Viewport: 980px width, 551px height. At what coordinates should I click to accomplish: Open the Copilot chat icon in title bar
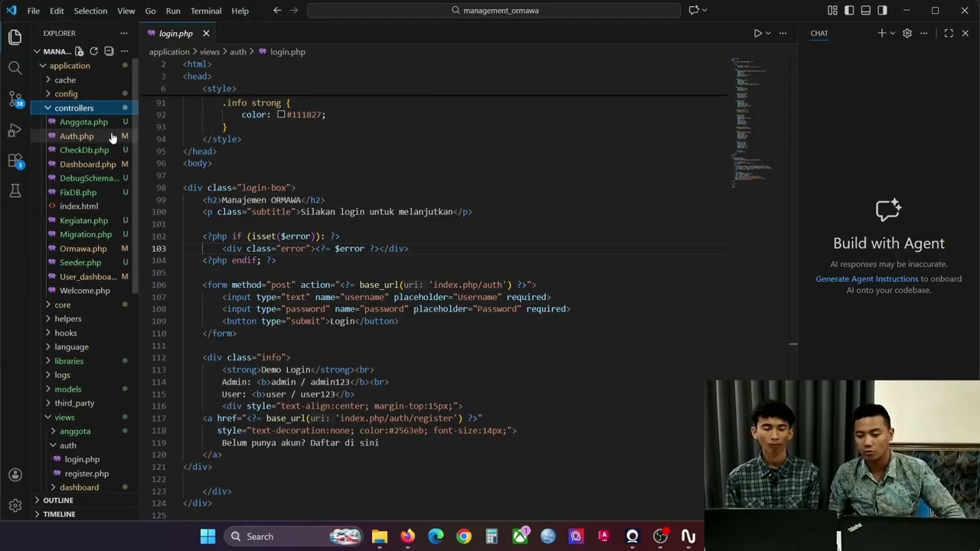click(694, 11)
